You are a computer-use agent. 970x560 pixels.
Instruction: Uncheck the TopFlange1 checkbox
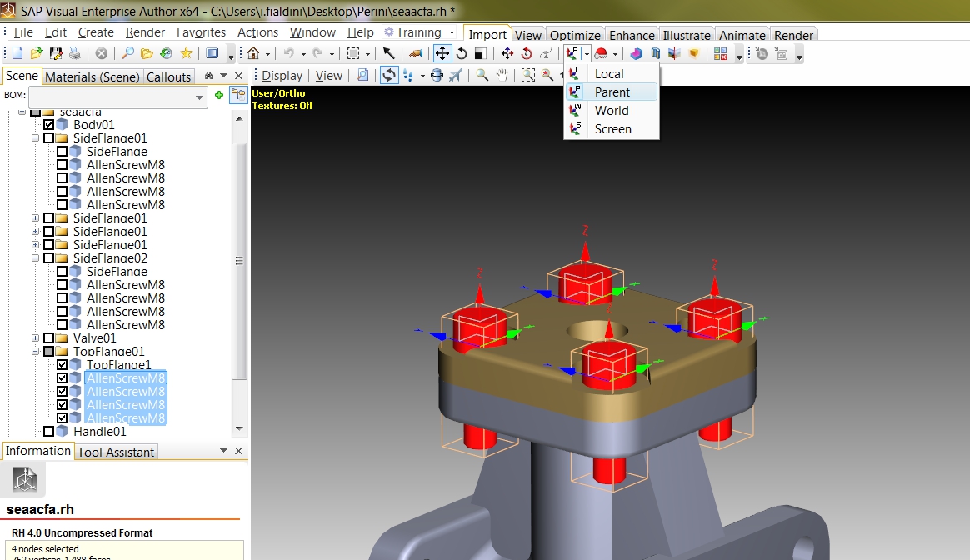62,364
